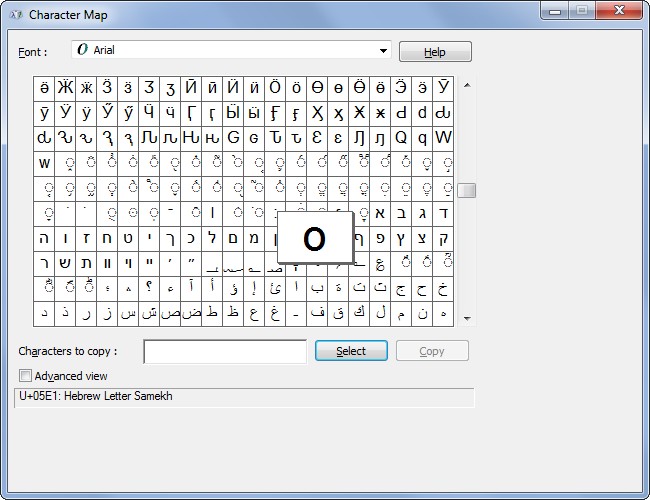Select the Hebrew letter Shin ש
The width and height of the screenshot is (650, 500).
65,263
